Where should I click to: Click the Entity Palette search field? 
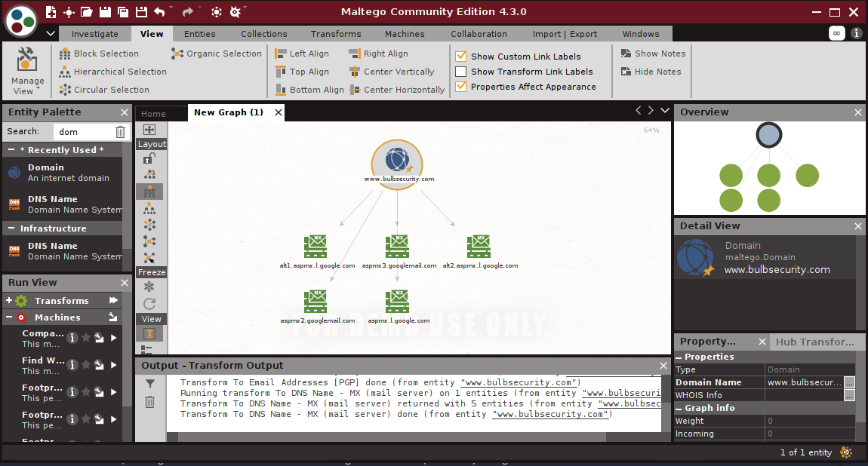pos(83,131)
